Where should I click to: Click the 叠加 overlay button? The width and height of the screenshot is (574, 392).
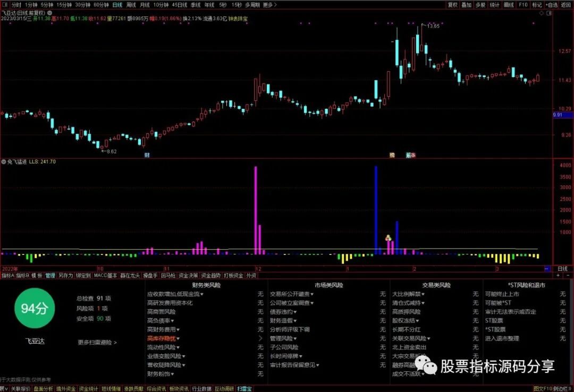click(x=467, y=5)
